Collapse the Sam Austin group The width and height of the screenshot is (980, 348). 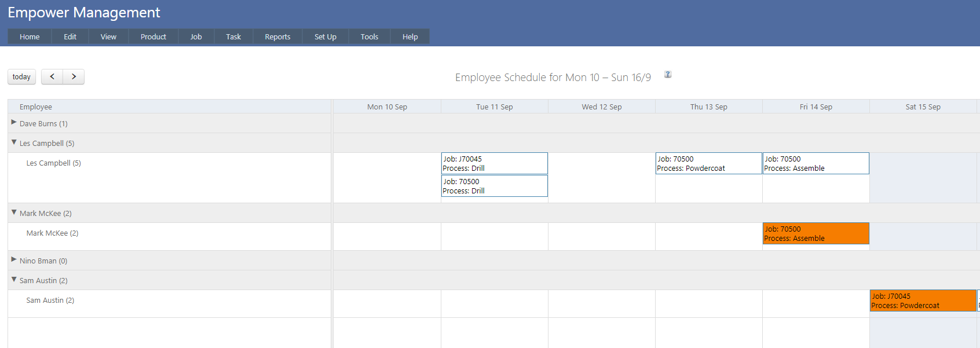pyautogui.click(x=14, y=280)
